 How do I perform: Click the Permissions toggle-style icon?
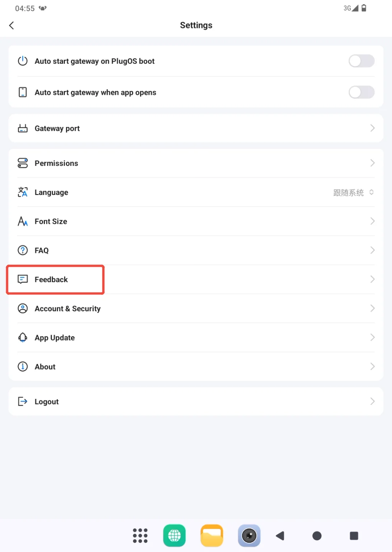(x=23, y=163)
